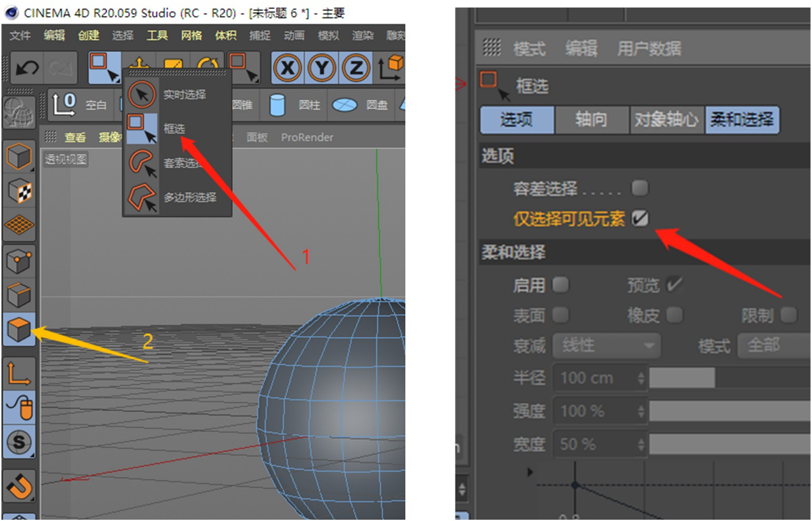Click the 对象轴心 tab button
This screenshot has height=521, width=812.
click(x=666, y=120)
